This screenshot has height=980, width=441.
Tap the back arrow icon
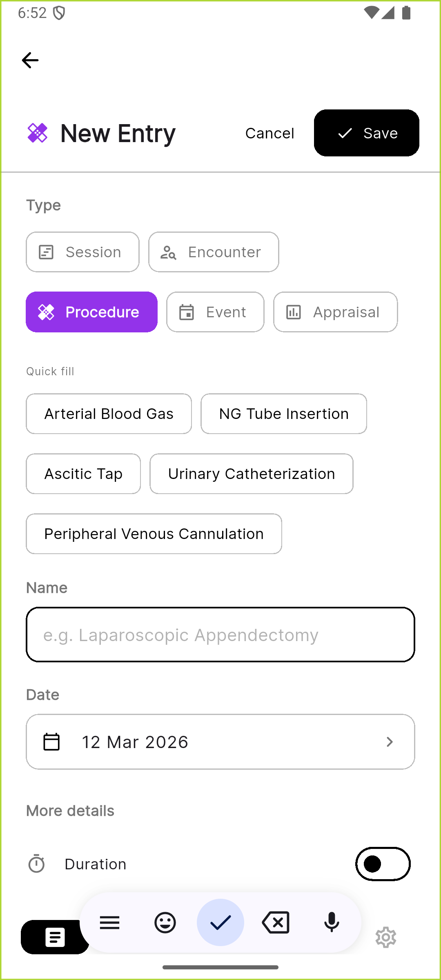point(30,60)
